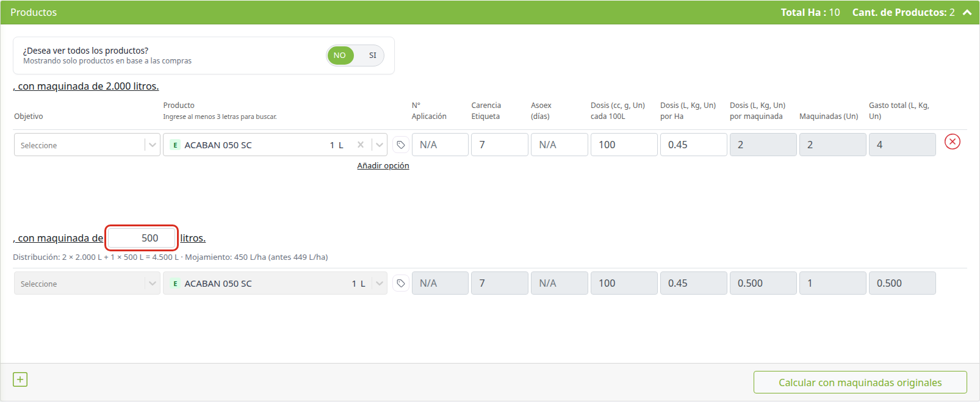The height and width of the screenshot is (402, 980).
Task: Click Carencia Etiqueta field in 2.000 litros section
Action: pyautogui.click(x=500, y=145)
